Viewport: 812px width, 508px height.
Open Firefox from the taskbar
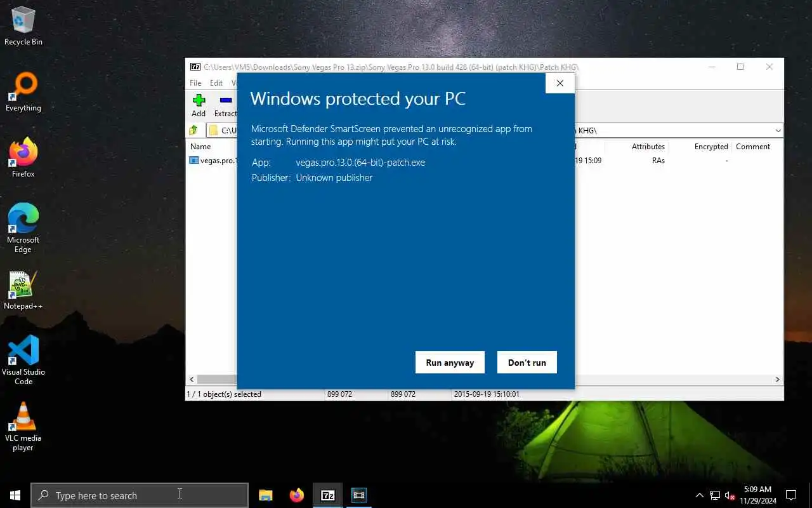297,495
